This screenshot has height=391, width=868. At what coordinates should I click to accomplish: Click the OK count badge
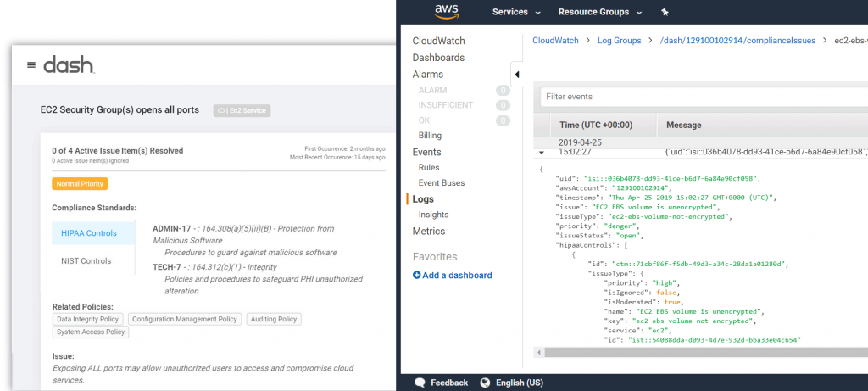click(503, 120)
